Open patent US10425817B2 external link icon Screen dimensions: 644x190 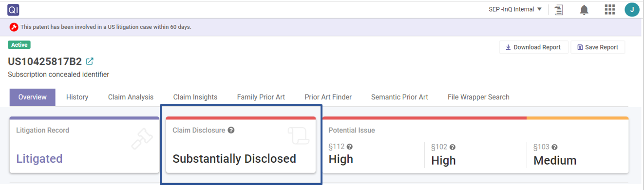coord(90,61)
